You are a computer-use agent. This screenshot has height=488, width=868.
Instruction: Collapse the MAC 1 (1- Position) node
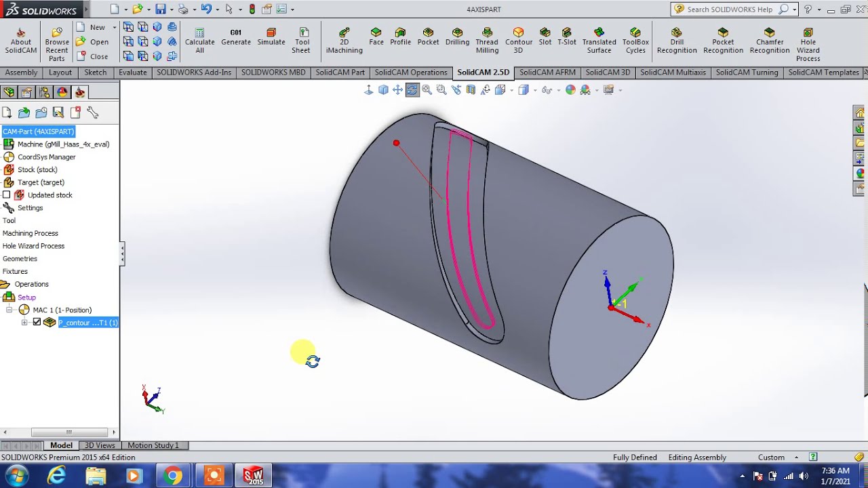[9, 310]
